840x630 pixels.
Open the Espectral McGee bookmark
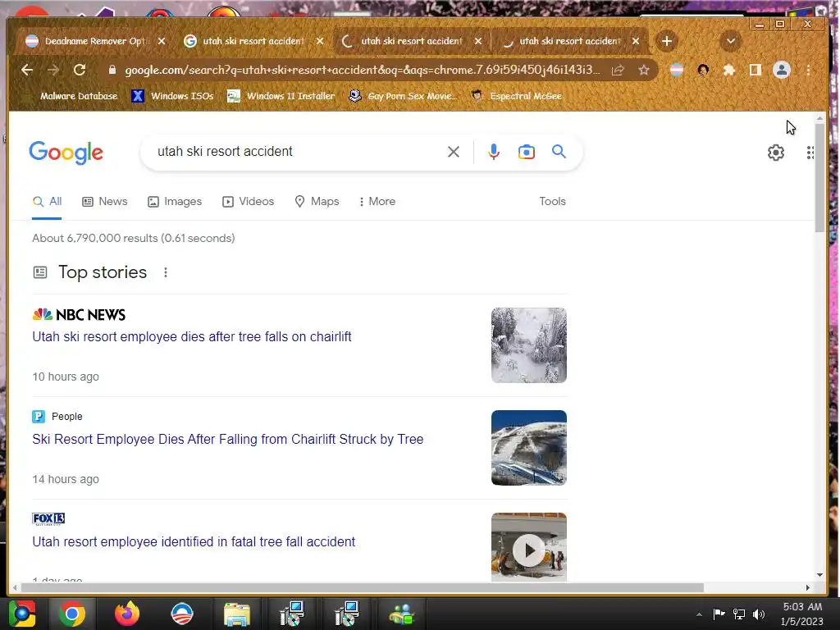[x=517, y=97]
